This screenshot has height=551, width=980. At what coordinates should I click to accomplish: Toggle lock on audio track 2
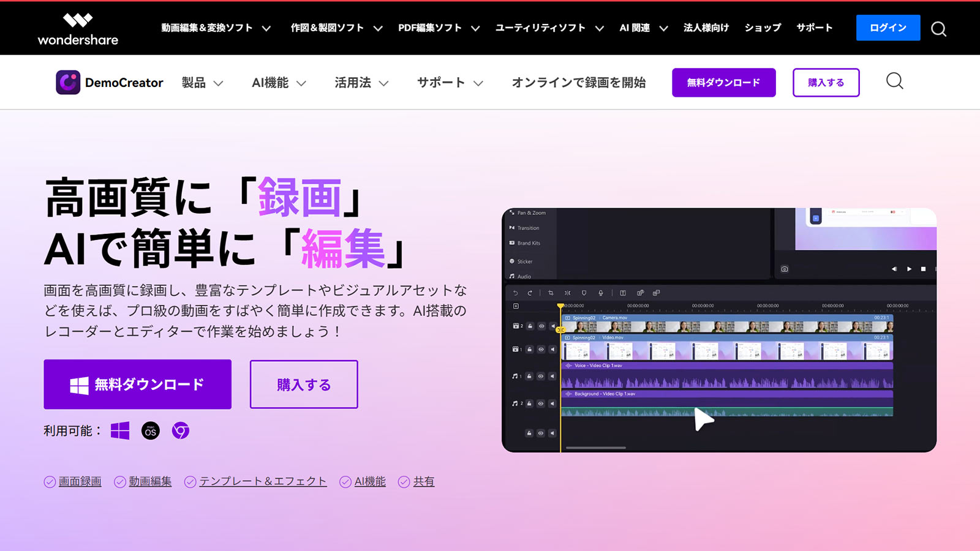tap(529, 403)
